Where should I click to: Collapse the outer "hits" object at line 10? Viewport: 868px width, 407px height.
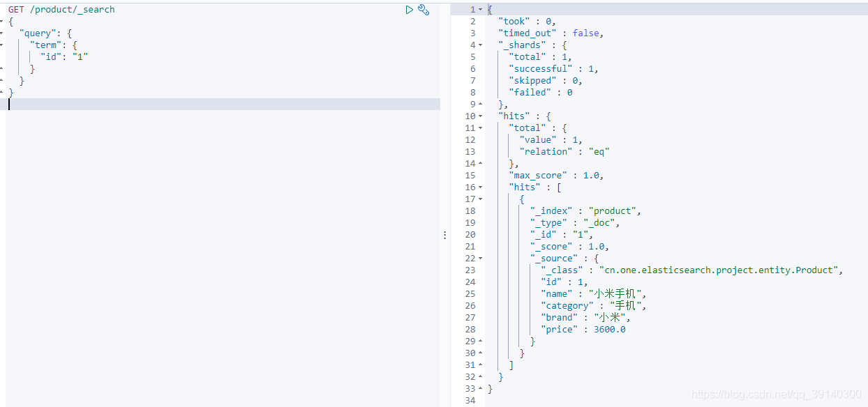[480, 116]
